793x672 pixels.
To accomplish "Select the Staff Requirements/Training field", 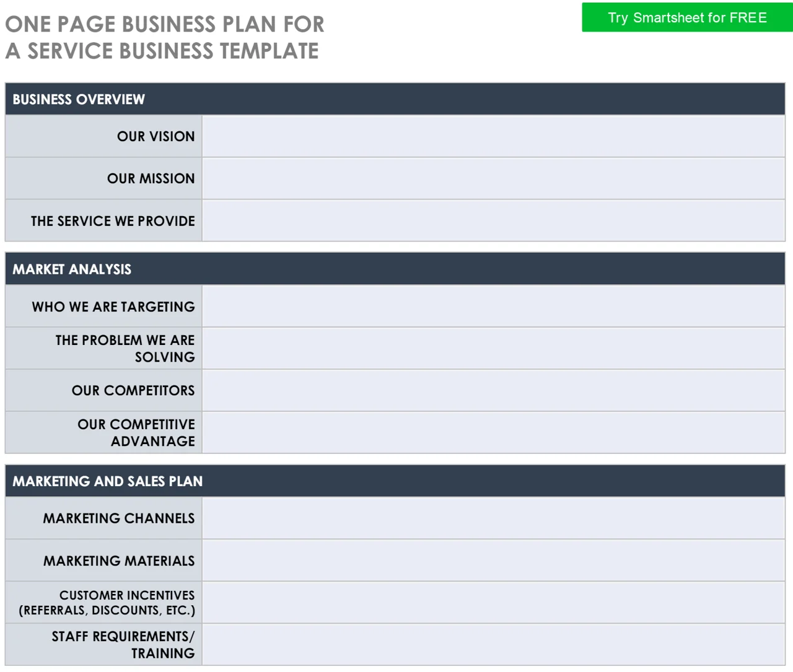I will click(493, 644).
